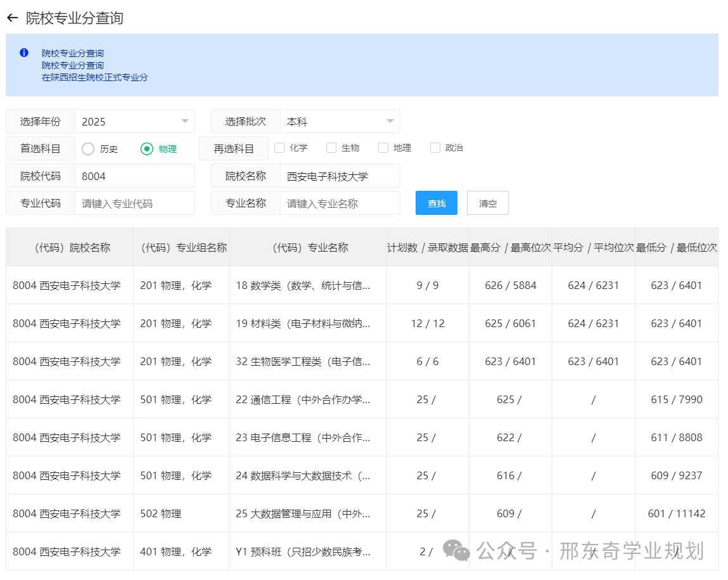Screen dimensions: 728x580
Task: Tick the 政治 checkbox
Action: click(435, 148)
